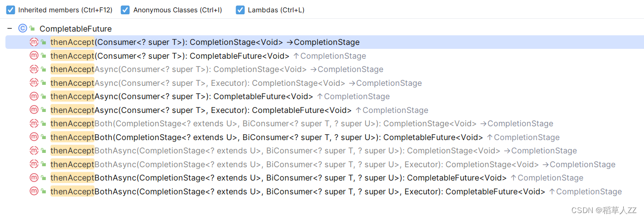The width and height of the screenshot is (644, 219).
Task: Click method icon for greyed thenAcceptAsync(Consumer) CompletionStage row
Action: (34, 70)
